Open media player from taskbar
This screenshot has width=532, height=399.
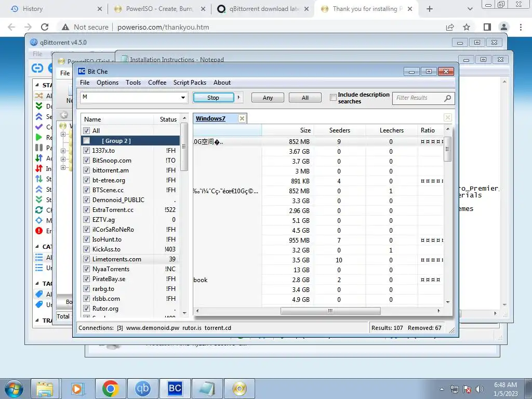[x=77, y=389]
